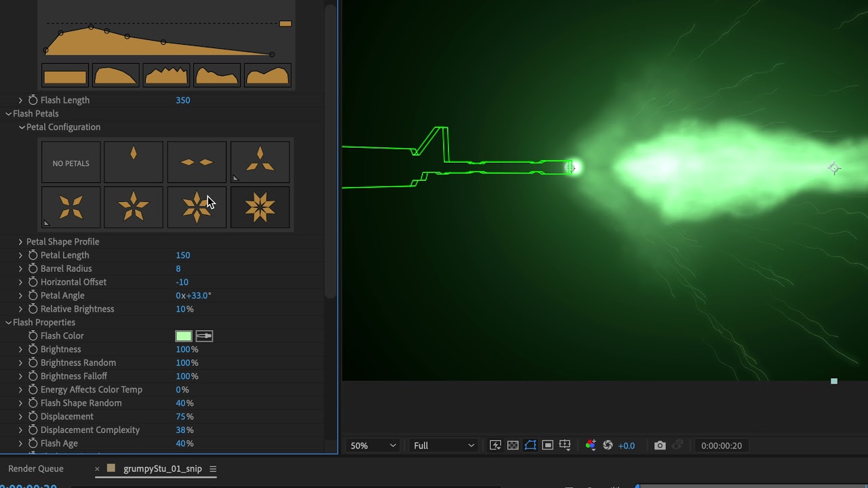Click the Reset Exposure aperture icon
This screenshot has width=868, height=488.
(608, 445)
